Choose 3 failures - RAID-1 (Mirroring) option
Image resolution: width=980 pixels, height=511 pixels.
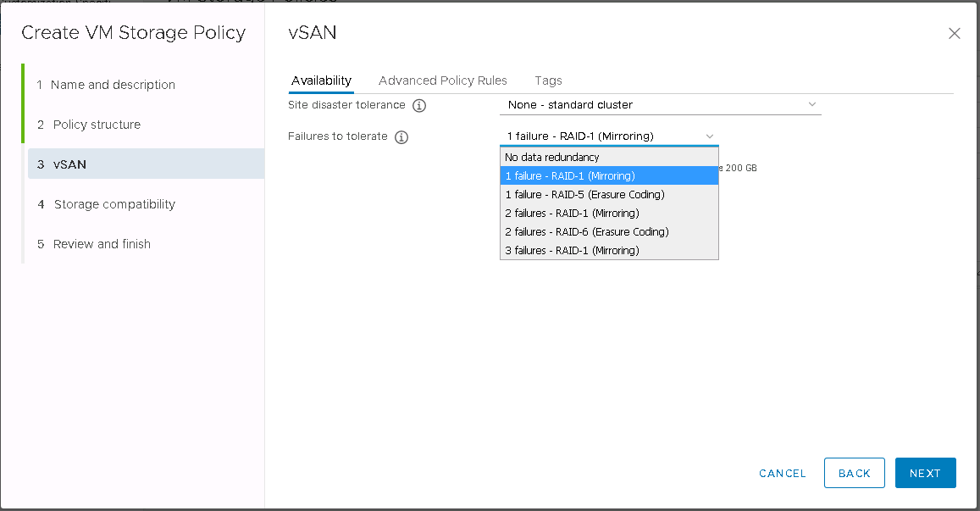(609, 250)
